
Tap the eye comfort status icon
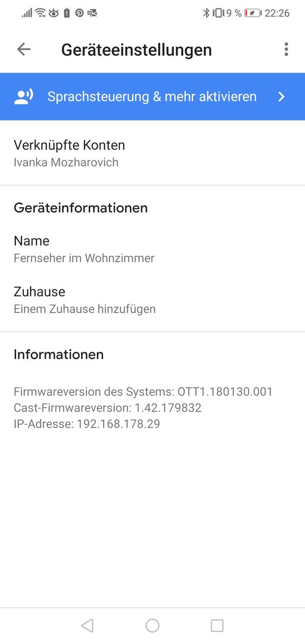tap(54, 13)
